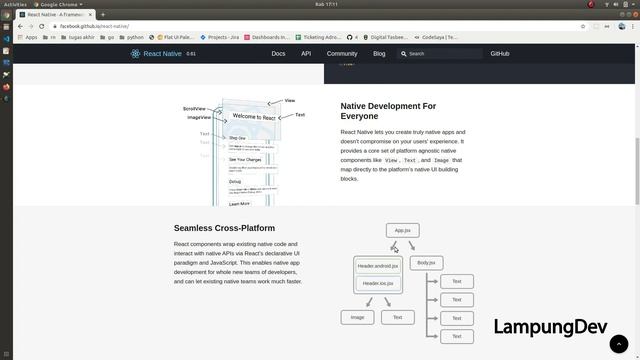
Task: Click the scroll-to-top round arrow button
Action: coord(619,344)
